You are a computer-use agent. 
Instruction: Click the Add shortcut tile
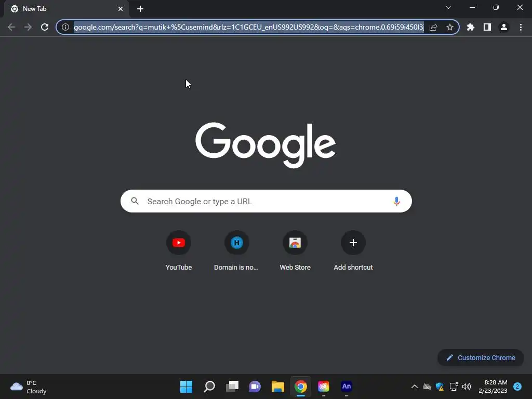click(353, 250)
